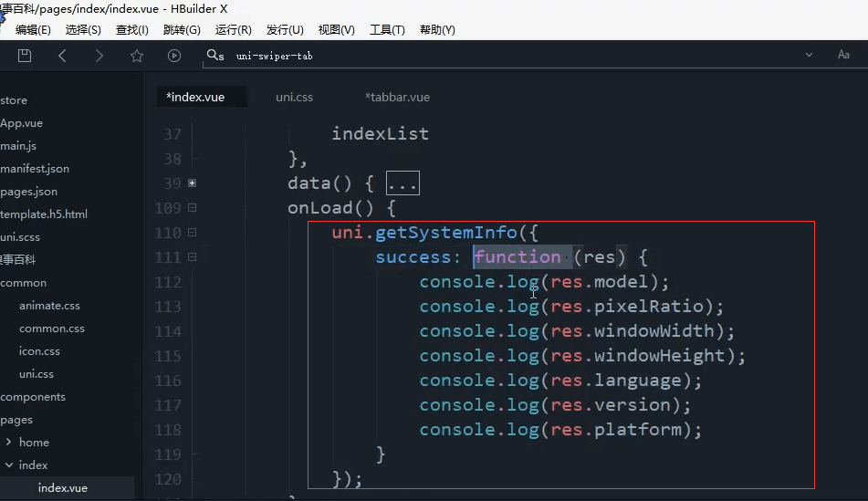Click res.model in the code
This screenshot has height=501, width=868.
[599, 282]
